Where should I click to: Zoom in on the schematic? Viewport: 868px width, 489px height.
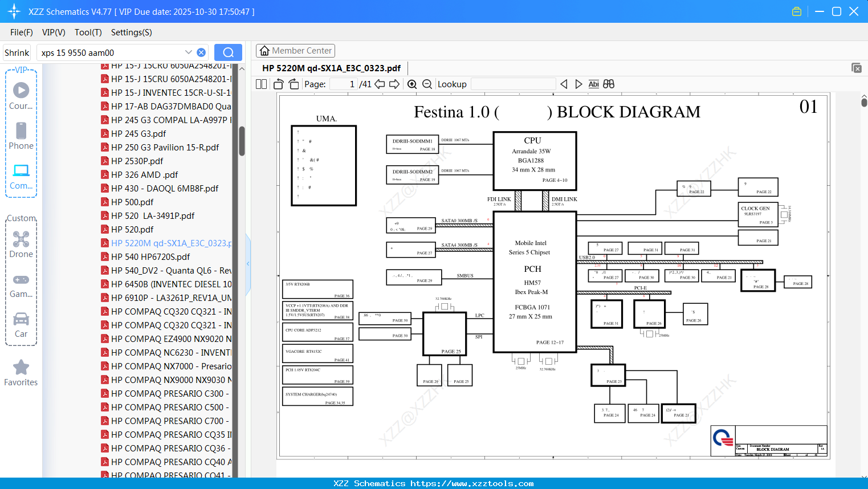tap(412, 84)
